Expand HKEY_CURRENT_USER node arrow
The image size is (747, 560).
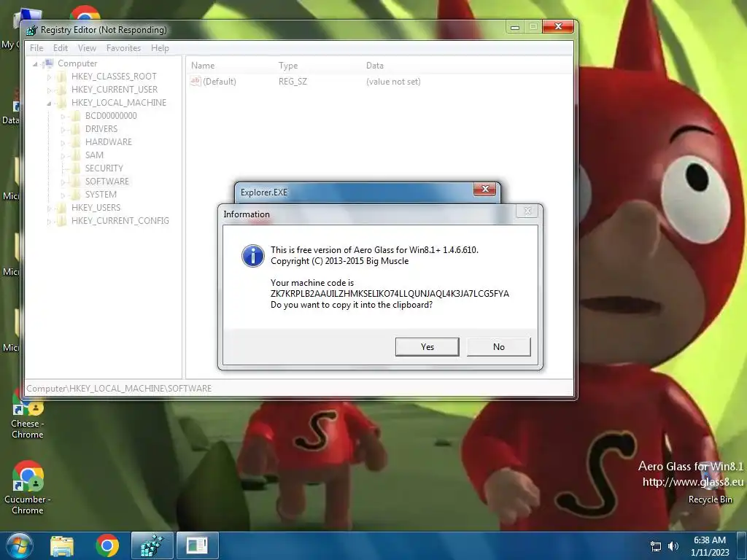[x=49, y=90]
